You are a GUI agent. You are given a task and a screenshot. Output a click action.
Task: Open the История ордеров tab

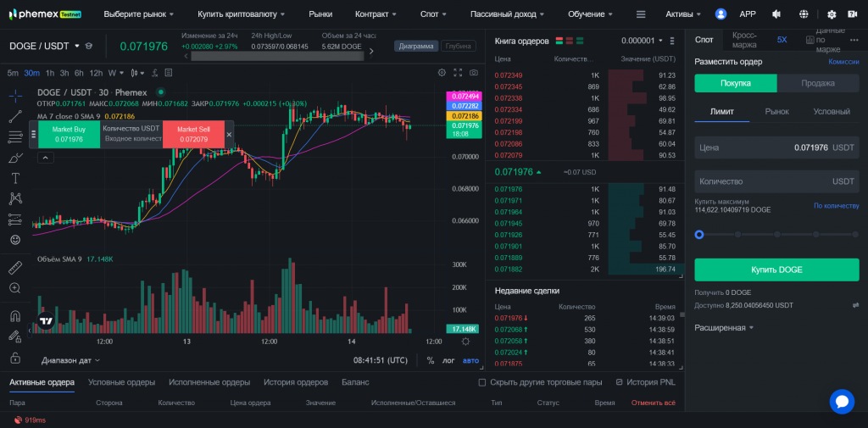point(295,382)
